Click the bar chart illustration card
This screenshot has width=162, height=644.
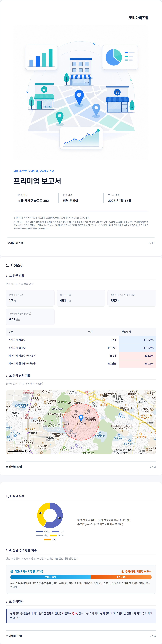(x=41, y=57)
